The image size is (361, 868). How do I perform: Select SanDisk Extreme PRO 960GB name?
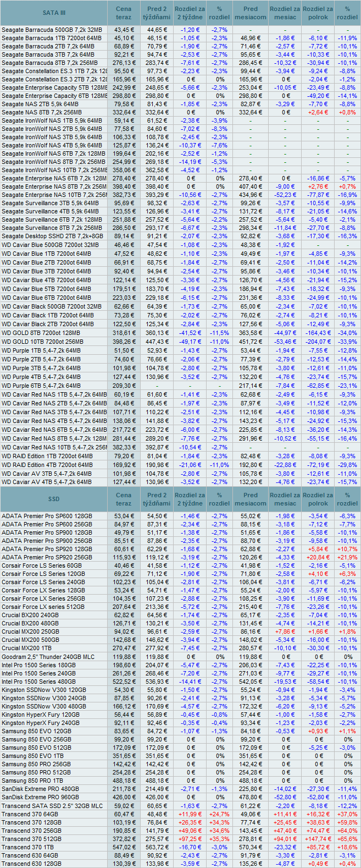[x=40, y=797]
